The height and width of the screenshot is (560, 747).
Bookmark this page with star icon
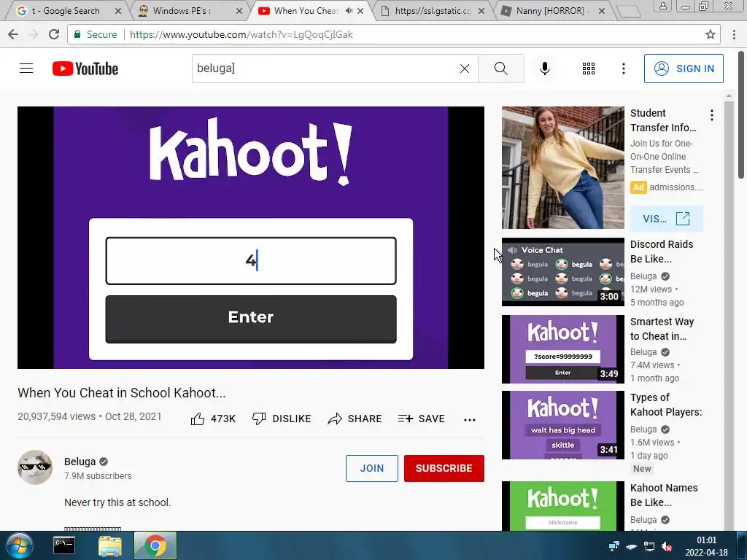711,34
